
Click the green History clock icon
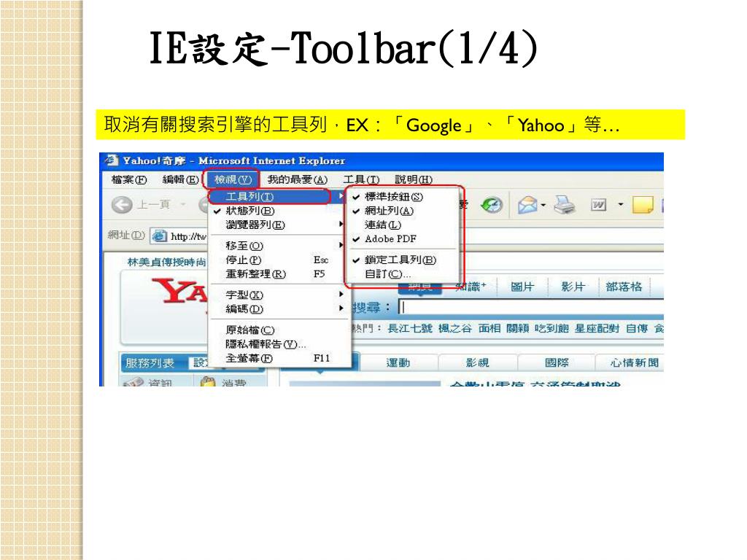pyautogui.click(x=492, y=205)
